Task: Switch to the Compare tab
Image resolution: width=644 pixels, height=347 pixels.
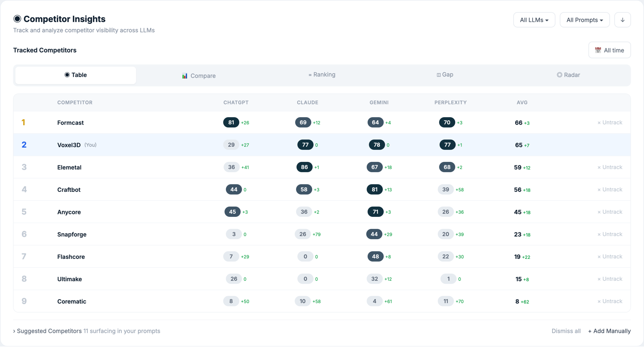Action: 199,76
